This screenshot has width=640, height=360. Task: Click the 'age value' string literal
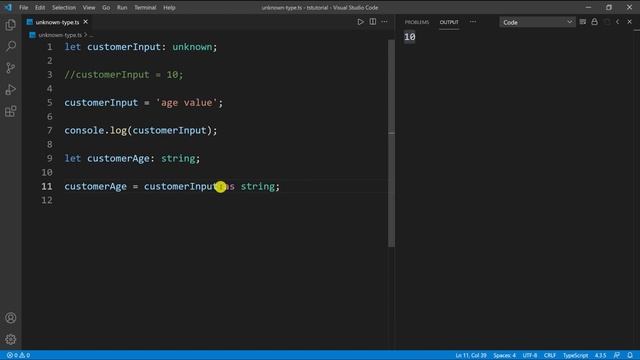coord(187,102)
